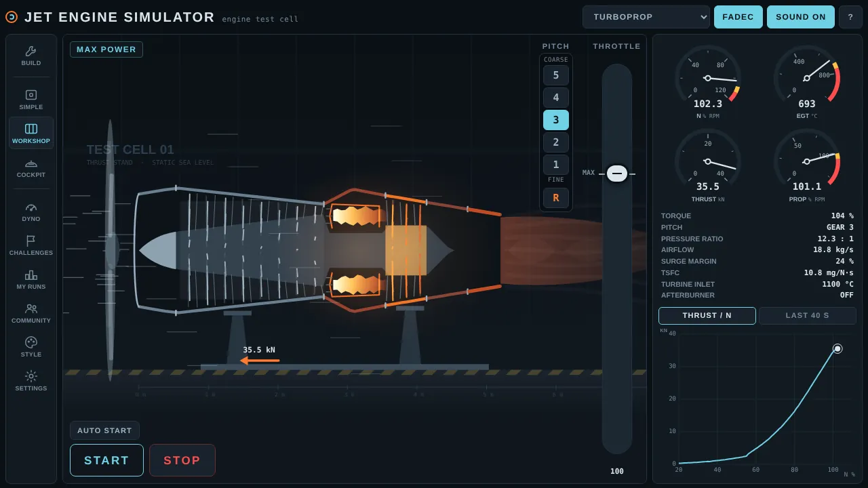Click the throttle slider handle
868x488 pixels.
pyautogui.click(x=617, y=174)
